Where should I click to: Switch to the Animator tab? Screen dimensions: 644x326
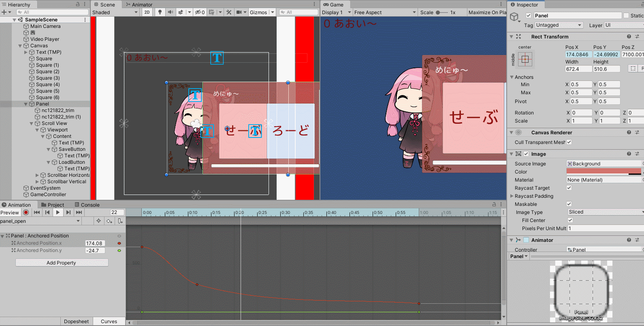point(139,4)
